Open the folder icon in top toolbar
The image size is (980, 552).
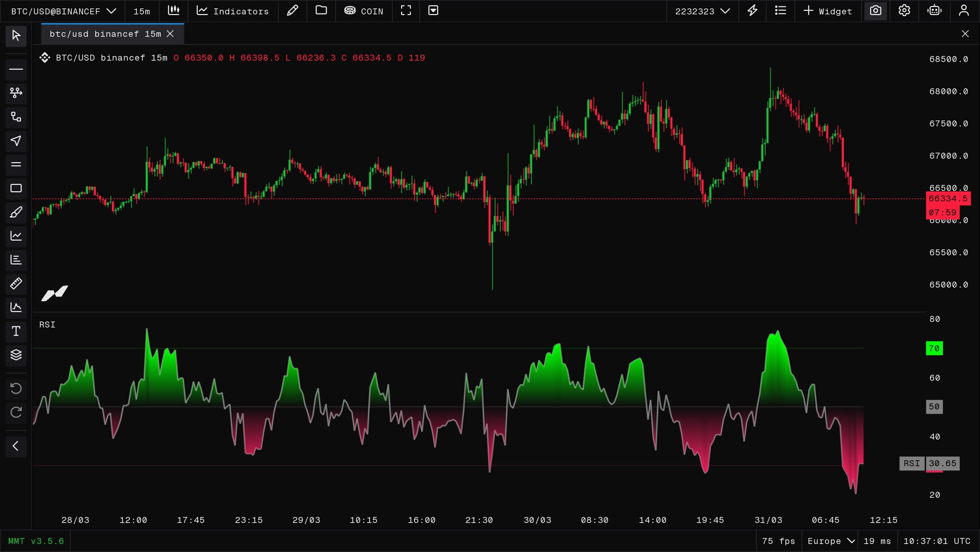tap(321, 11)
